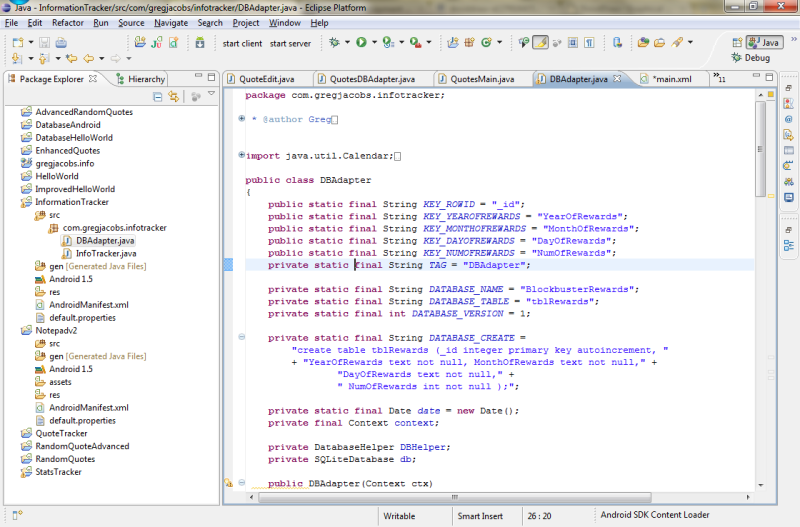Toggle Show Whitespace Characters pilcrow button
Screen dimensions: 800x527
[x=589, y=43]
